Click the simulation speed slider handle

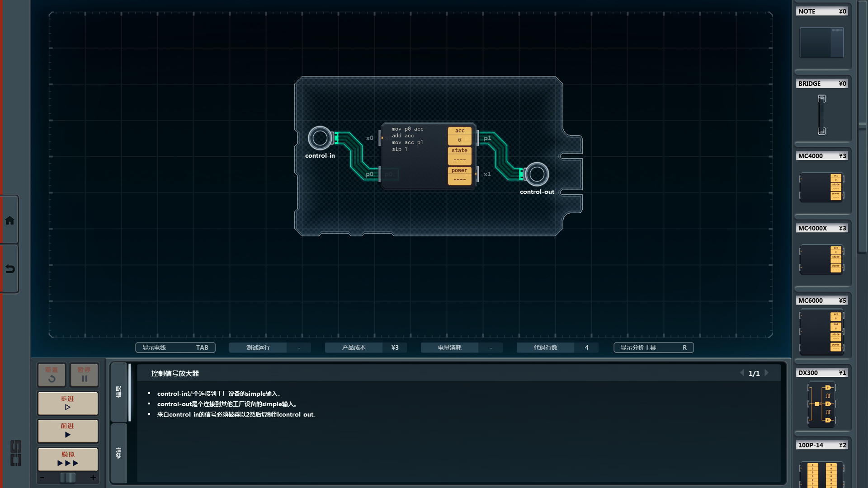click(x=68, y=478)
